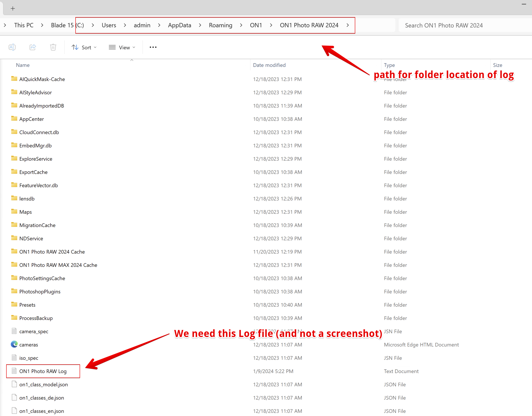Image resolution: width=532 pixels, height=416 pixels.
Task: Sort by the Type column header
Action: (389, 65)
